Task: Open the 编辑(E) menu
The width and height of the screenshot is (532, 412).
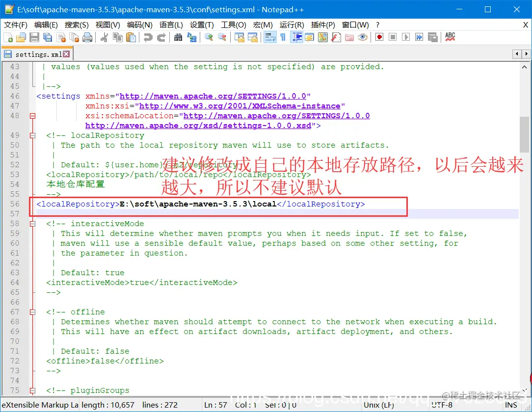Action: pyautogui.click(x=46, y=25)
